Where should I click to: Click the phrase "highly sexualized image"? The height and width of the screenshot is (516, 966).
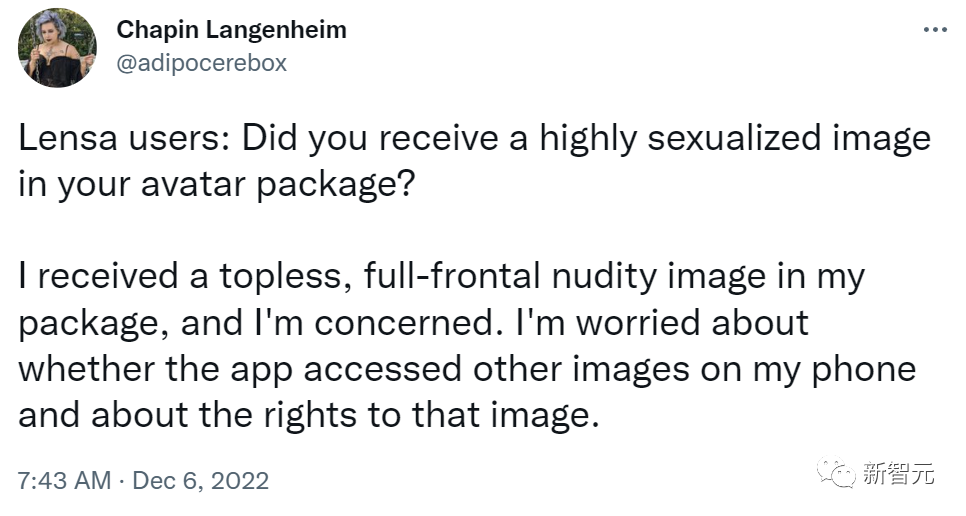(x=735, y=139)
